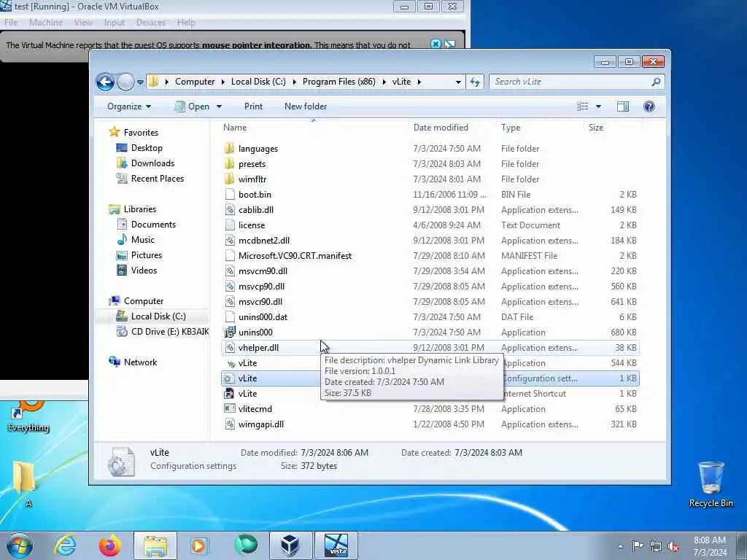The image size is (747, 560).
Task: Select the unins000 uninstaller application icon
Action: point(230,332)
